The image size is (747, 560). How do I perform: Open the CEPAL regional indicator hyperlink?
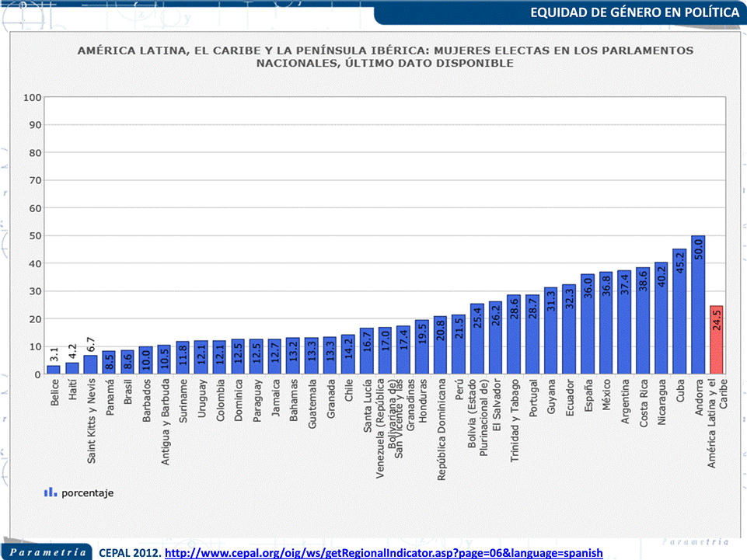385,552
